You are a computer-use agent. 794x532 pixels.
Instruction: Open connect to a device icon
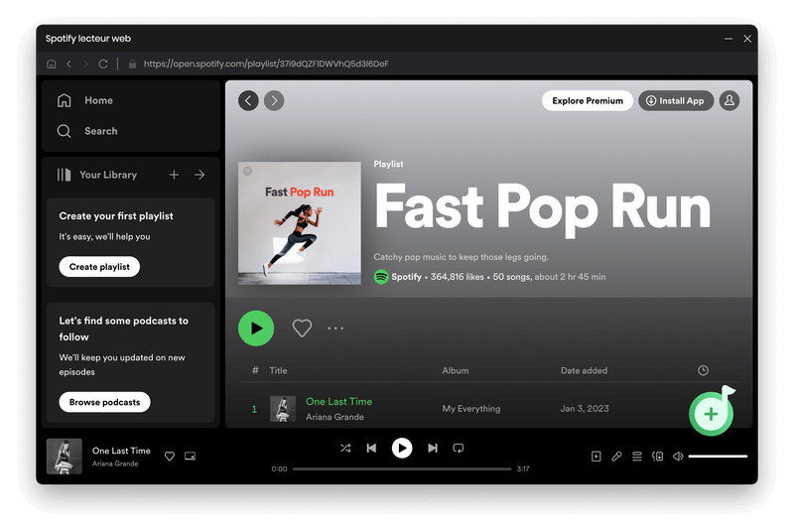[657, 457]
